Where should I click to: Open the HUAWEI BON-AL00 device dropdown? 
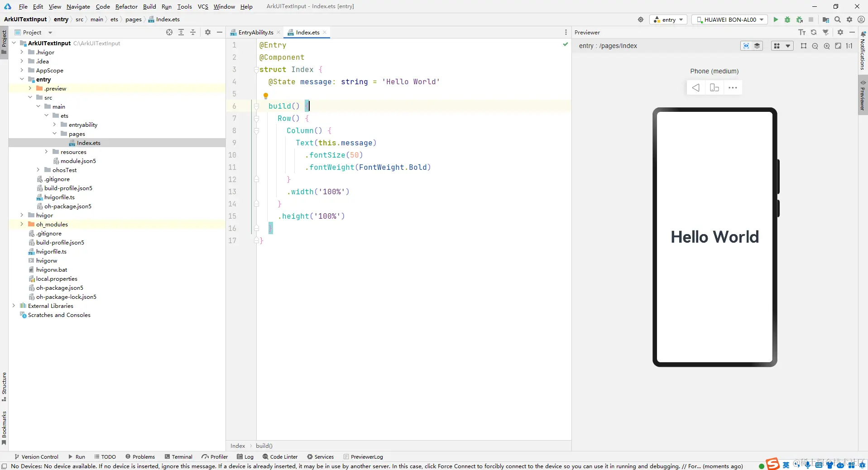tap(731, 19)
